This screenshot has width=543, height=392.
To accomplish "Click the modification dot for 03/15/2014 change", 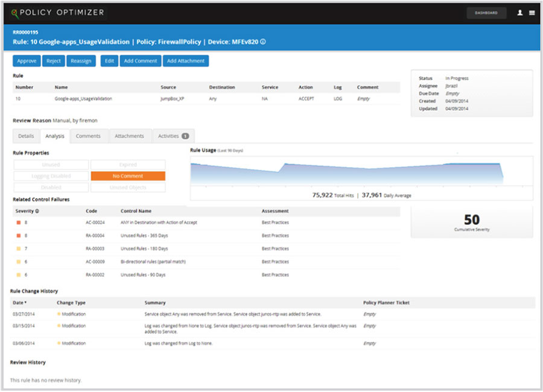I will tap(59, 326).
